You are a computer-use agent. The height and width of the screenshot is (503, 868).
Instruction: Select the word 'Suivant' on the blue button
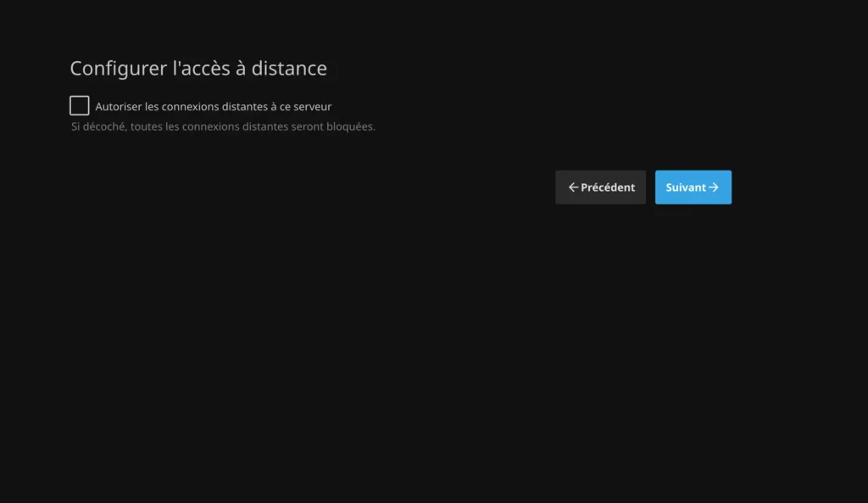(x=686, y=187)
